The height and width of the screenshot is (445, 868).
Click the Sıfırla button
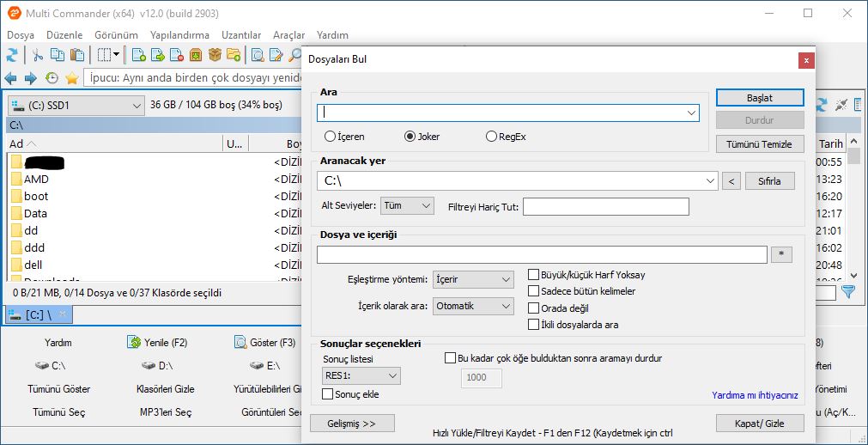769,180
